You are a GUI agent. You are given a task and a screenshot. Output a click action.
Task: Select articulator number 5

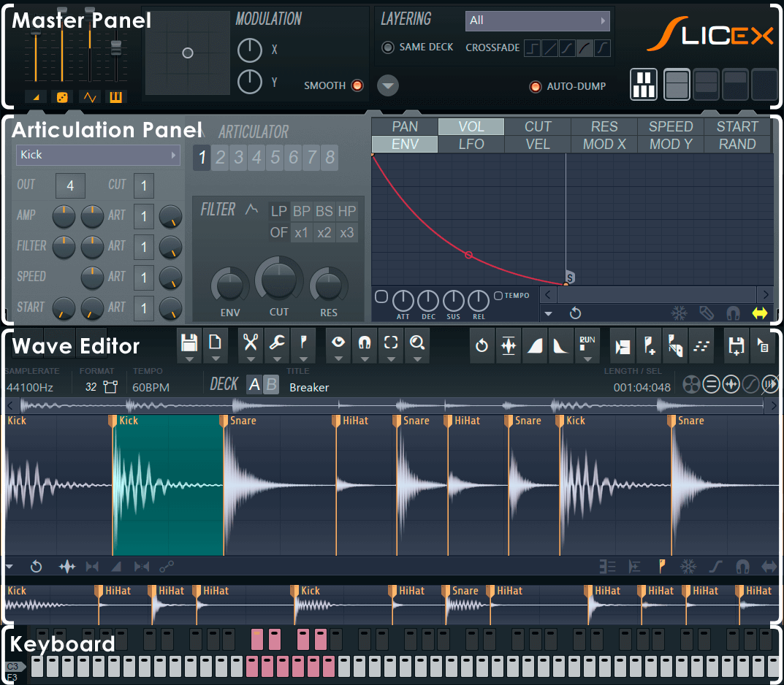click(275, 158)
